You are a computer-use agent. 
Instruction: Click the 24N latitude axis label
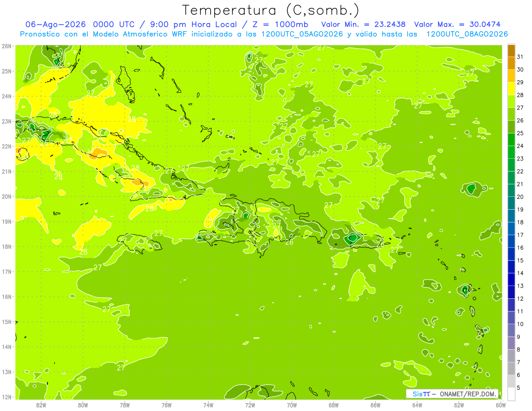click(6, 96)
